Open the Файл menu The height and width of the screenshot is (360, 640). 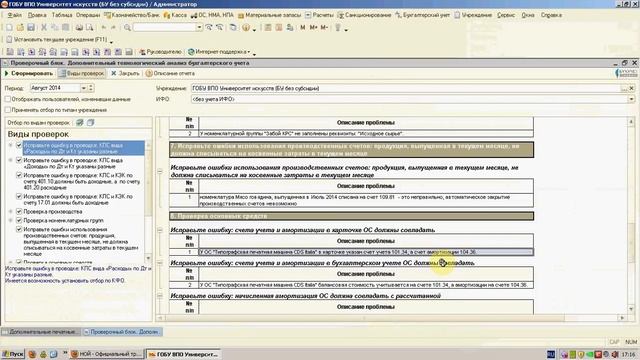(x=15, y=15)
